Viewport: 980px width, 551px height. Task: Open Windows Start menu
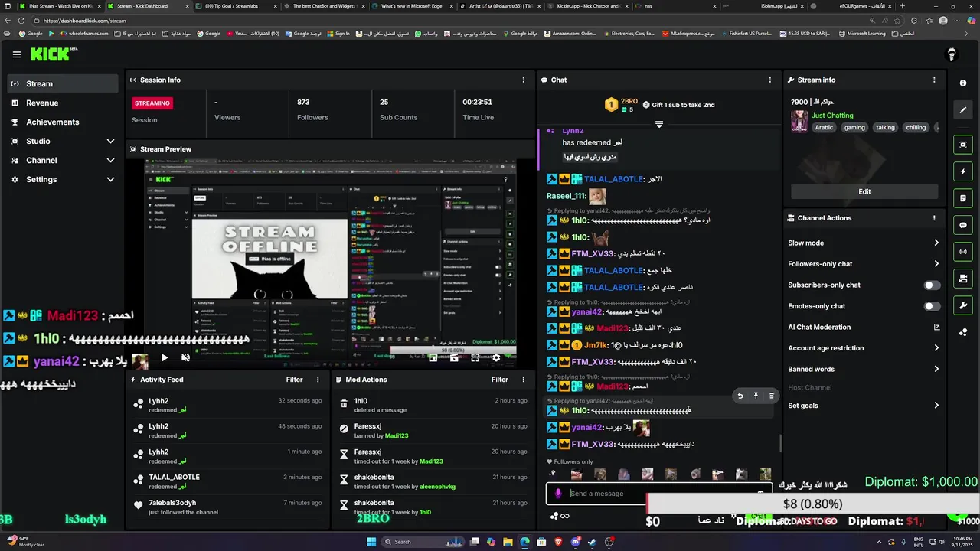pos(371,542)
